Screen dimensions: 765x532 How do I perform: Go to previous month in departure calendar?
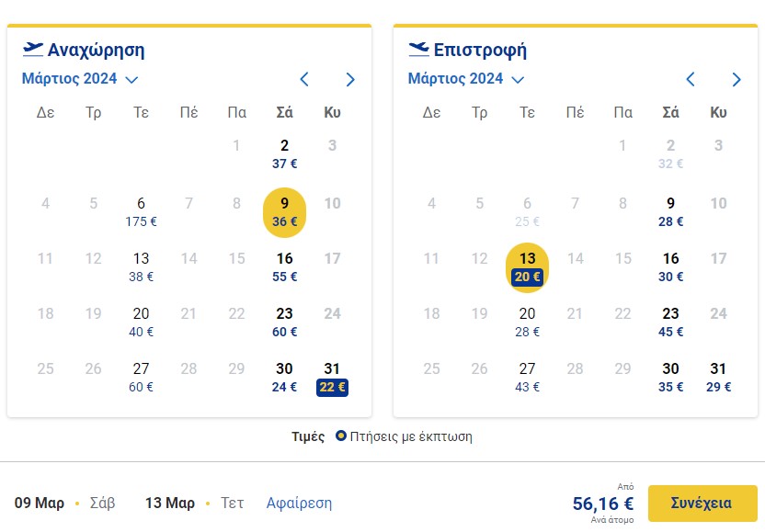tap(304, 79)
